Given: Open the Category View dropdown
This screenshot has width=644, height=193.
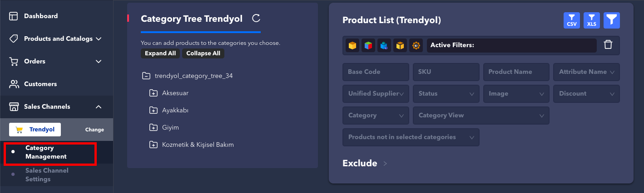Looking at the screenshot, I should pyautogui.click(x=481, y=116).
